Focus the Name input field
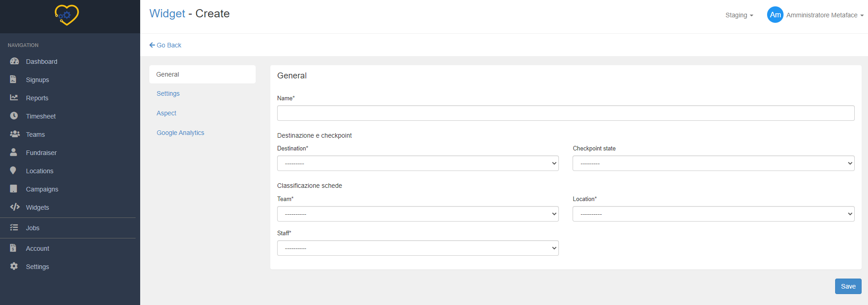This screenshot has width=868, height=305. (x=565, y=113)
